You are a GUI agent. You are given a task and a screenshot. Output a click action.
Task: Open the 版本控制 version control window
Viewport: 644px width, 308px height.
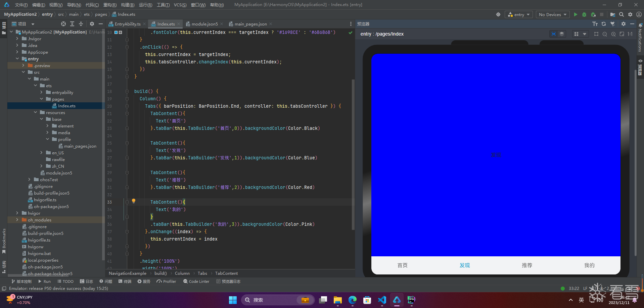point(21,281)
